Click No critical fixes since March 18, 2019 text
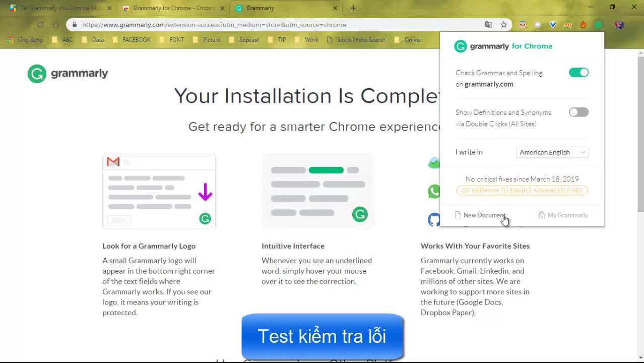 point(522,179)
